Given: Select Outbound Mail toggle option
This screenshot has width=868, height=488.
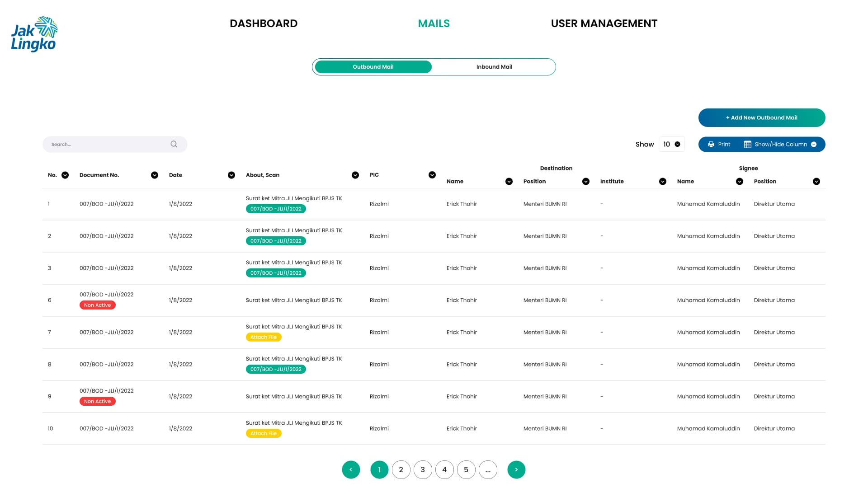Looking at the screenshot, I should [373, 67].
